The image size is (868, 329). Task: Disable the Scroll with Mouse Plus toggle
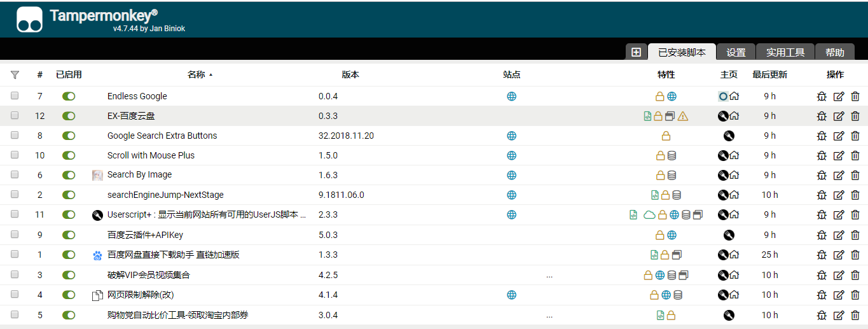point(69,155)
